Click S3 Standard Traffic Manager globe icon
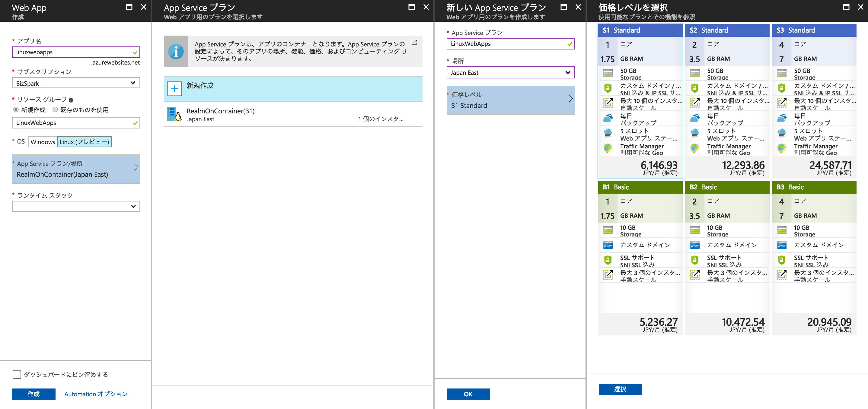This screenshot has width=868, height=409. coord(781,148)
